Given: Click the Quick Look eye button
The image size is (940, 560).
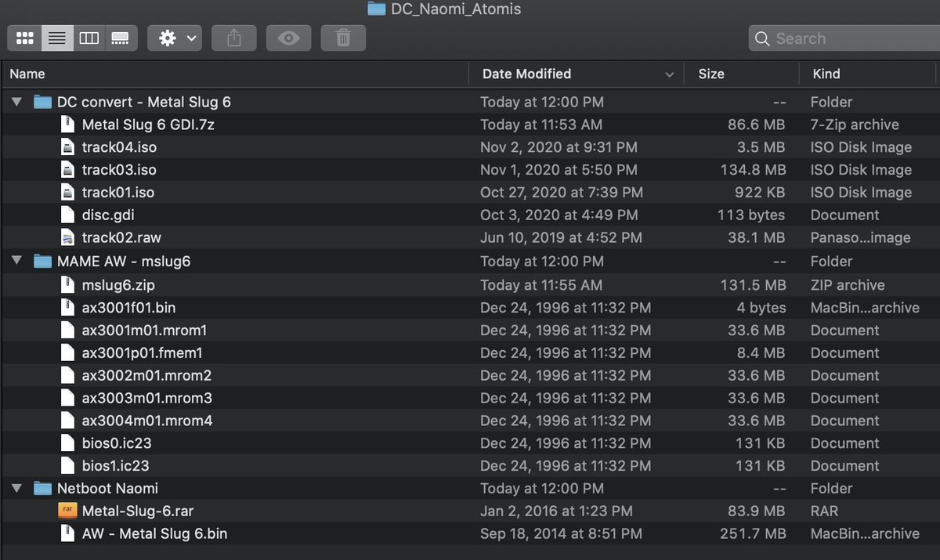Looking at the screenshot, I should pyautogui.click(x=288, y=38).
